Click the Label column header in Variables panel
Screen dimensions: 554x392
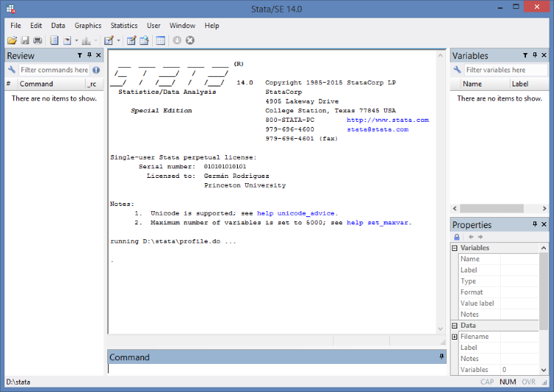[x=530, y=83]
